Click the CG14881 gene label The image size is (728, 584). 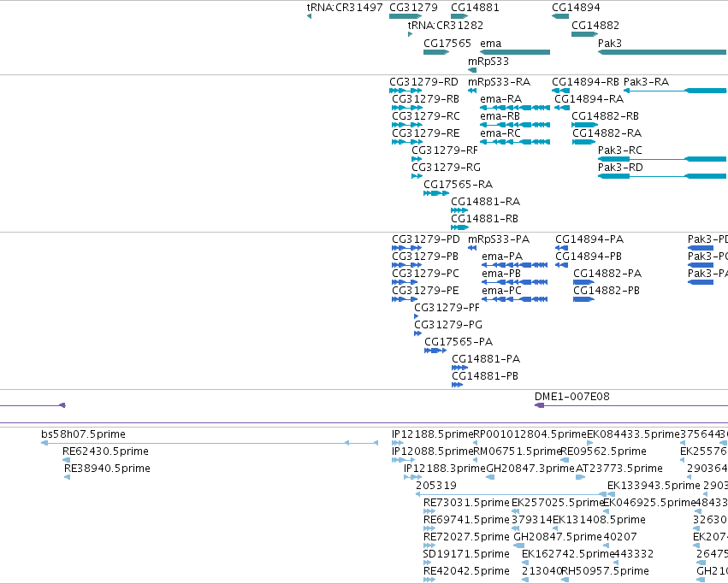pos(475,8)
